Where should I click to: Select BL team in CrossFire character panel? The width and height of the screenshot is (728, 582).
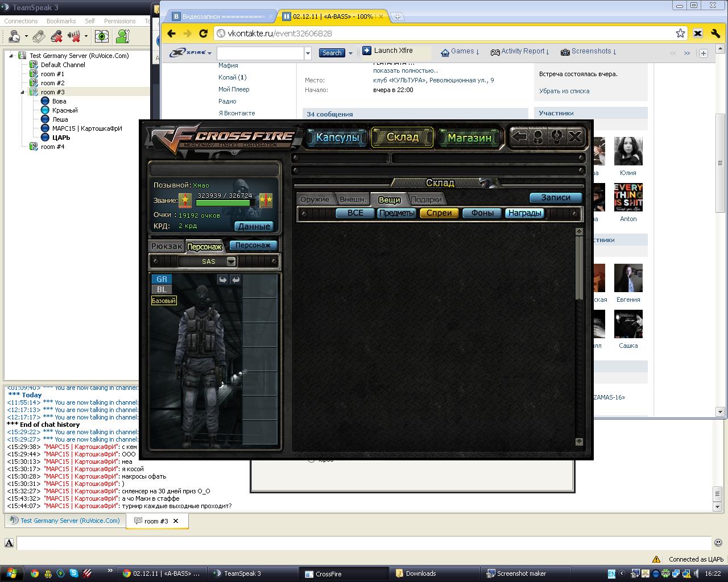click(162, 289)
